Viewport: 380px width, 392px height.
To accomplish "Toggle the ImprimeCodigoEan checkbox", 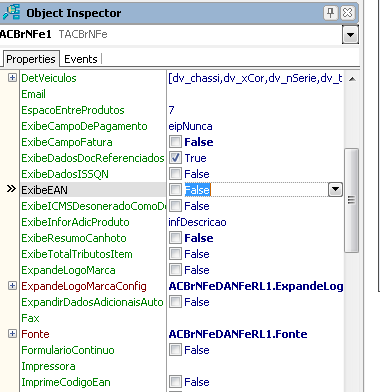I will [x=175, y=382].
